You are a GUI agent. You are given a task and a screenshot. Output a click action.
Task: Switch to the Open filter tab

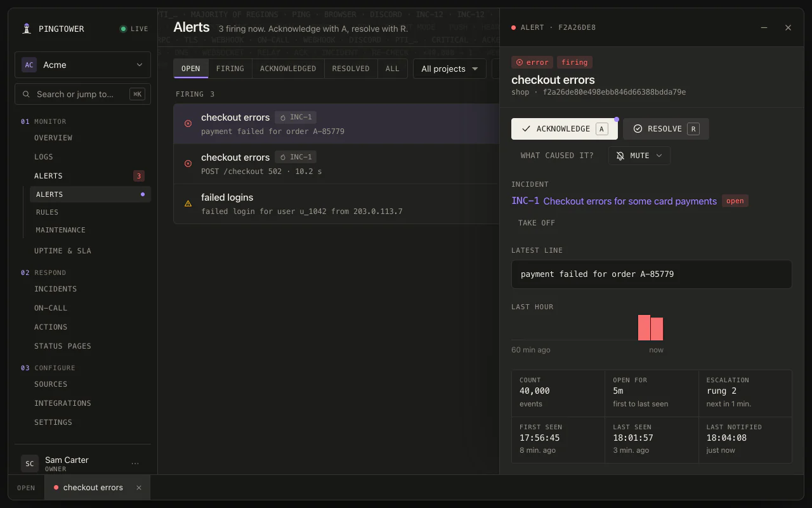point(191,69)
